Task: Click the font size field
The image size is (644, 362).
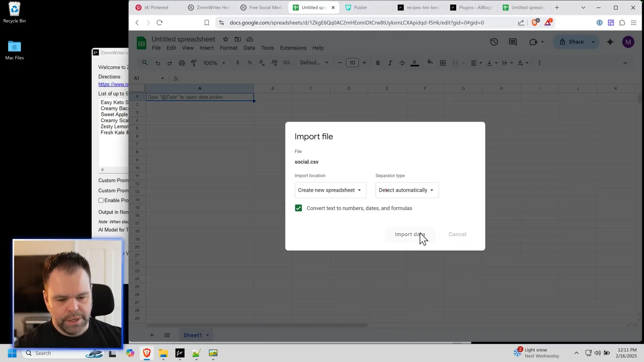Action: click(352, 63)
